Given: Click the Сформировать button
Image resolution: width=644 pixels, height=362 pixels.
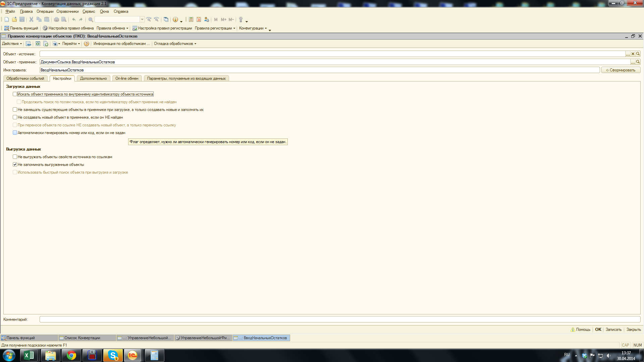Looking at the screenshot, I should tap(621, 70).
